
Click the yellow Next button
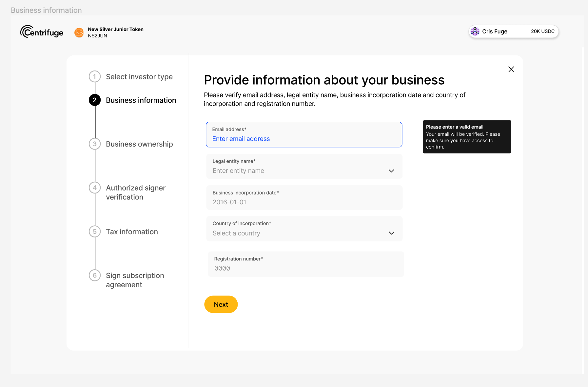point(221,304)
